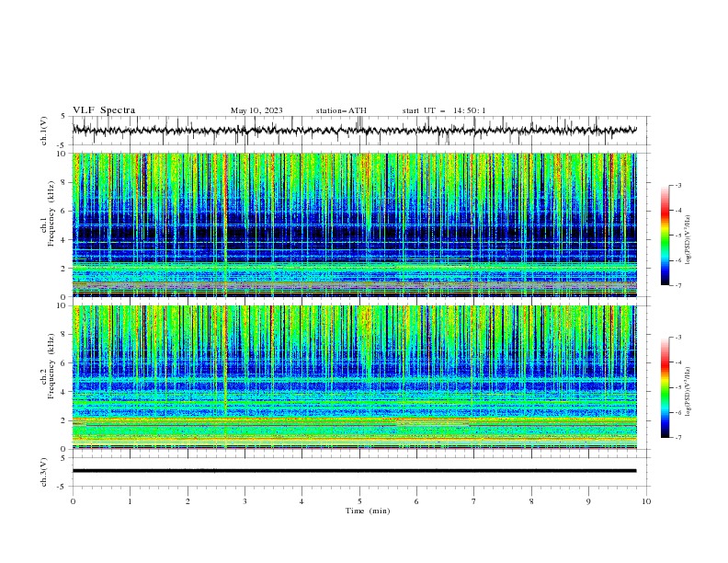
Task: Click the ch.1 spectrogram panel
Action: tap(354, 224)
